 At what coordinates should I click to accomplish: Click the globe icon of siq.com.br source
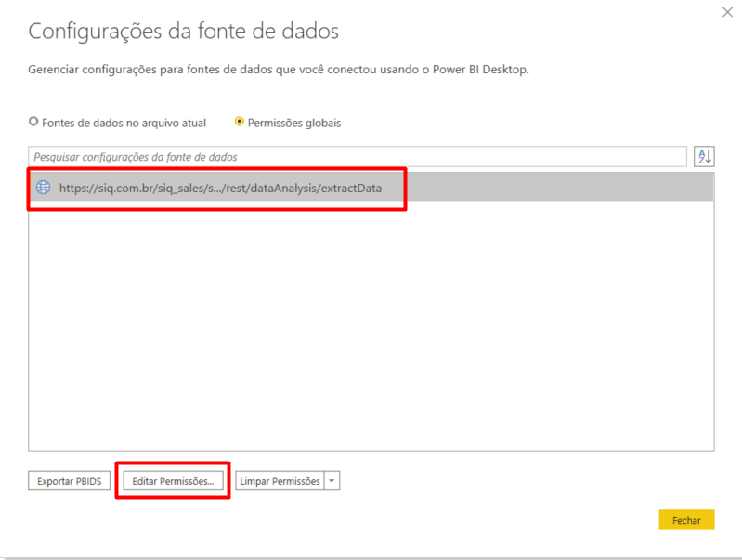44,188
